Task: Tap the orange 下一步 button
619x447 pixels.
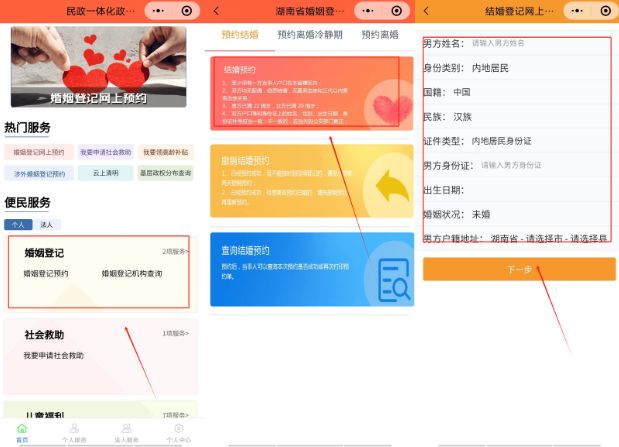Action: tap(519, 269)
